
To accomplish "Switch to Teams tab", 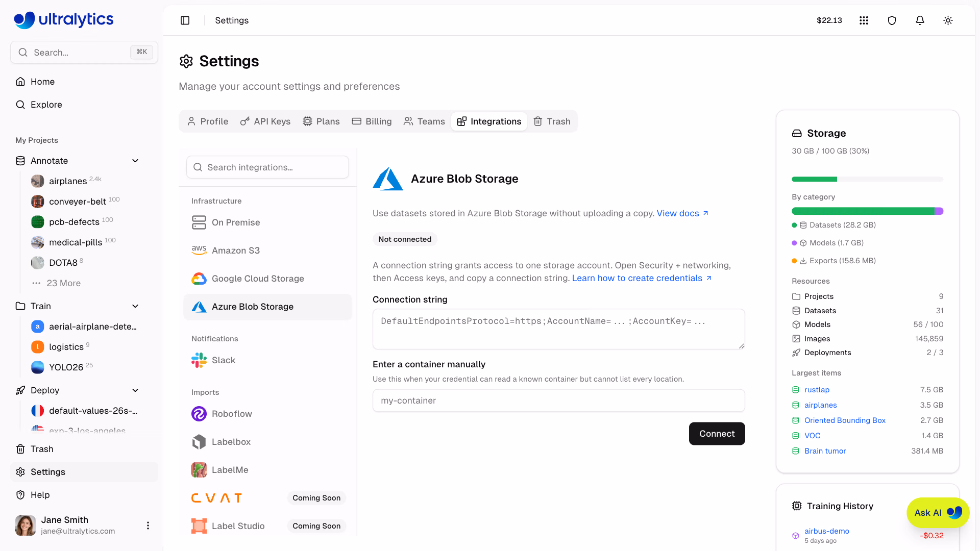I will [x=424, y=121].
